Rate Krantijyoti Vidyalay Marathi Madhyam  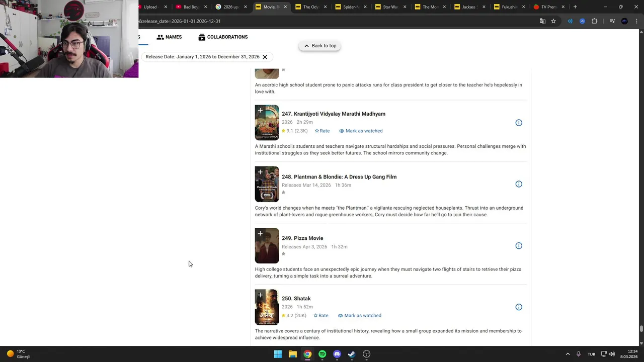pyautogui.click(x=322, y=131)
